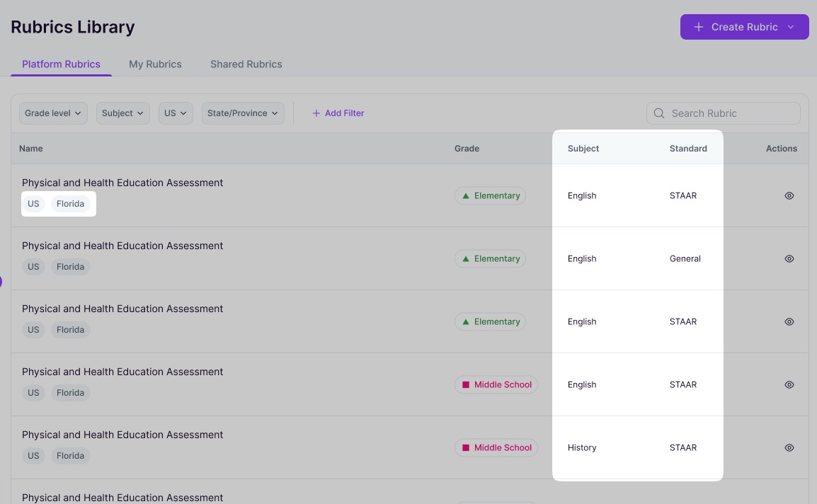Click eye icon for Middle School English rubric
Screen dimensions: 817x504
(x=789, y=384)
